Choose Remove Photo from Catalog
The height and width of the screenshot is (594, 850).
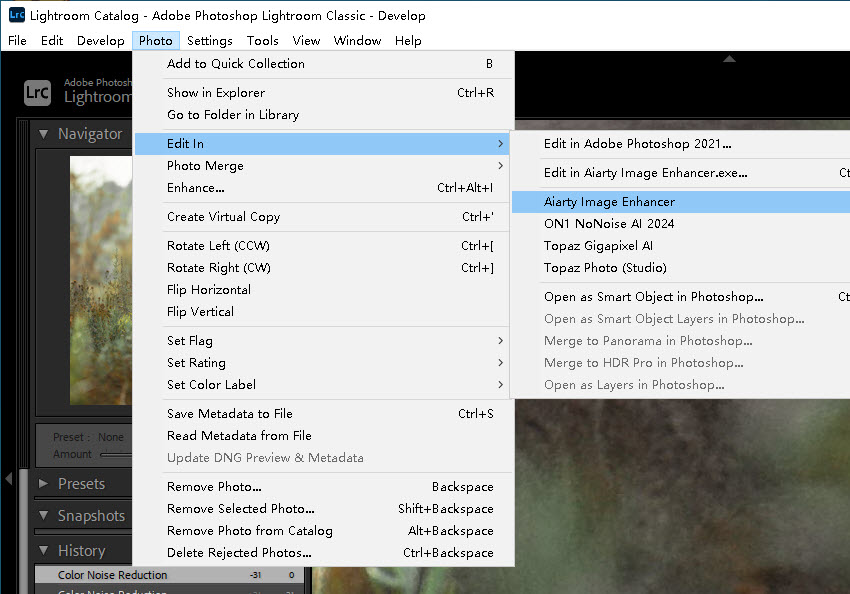pyautogui.click(x=322, y=531)
